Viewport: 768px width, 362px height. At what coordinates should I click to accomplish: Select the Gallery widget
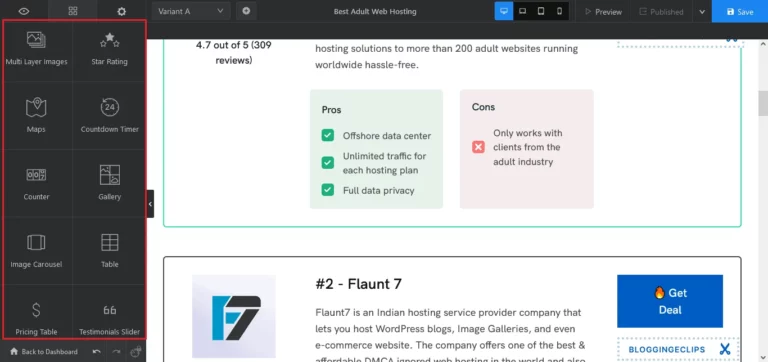click(109, 183)
